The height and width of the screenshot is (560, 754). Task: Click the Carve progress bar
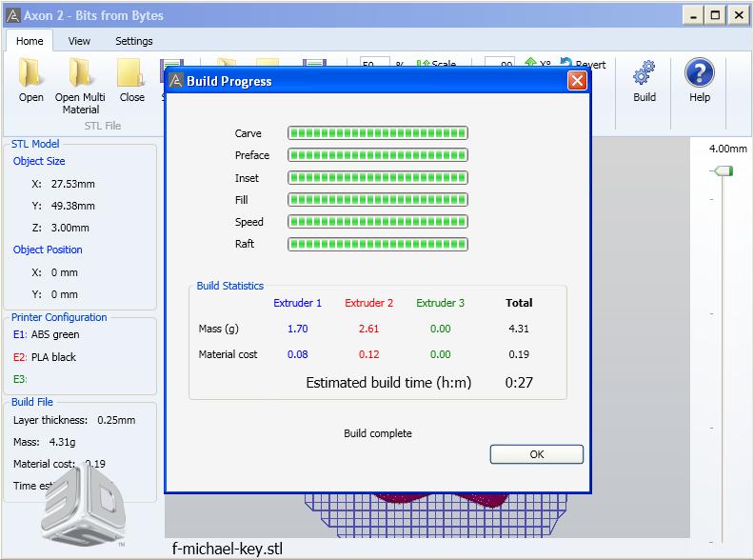pos(378,132)
